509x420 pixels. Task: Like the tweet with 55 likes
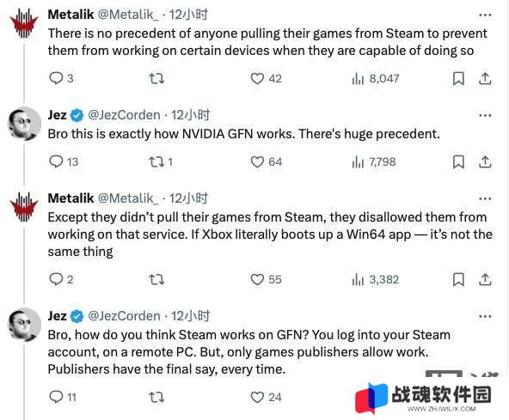(x=266, y=279)
